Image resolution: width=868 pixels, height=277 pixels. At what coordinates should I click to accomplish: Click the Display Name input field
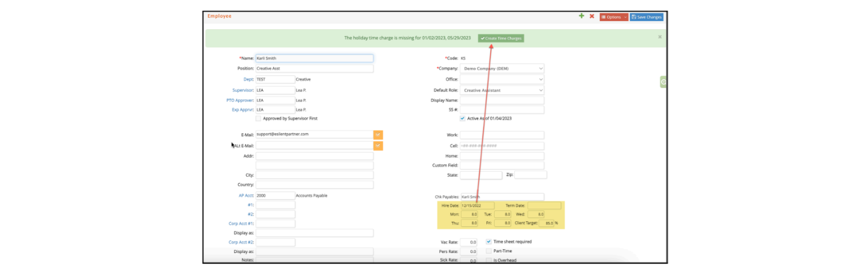[x=502, y=100]
